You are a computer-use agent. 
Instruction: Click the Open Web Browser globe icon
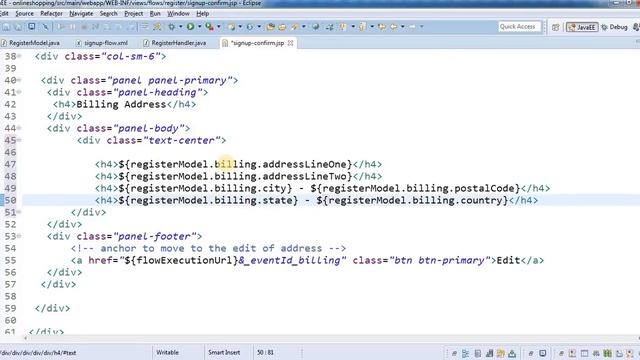316,27
